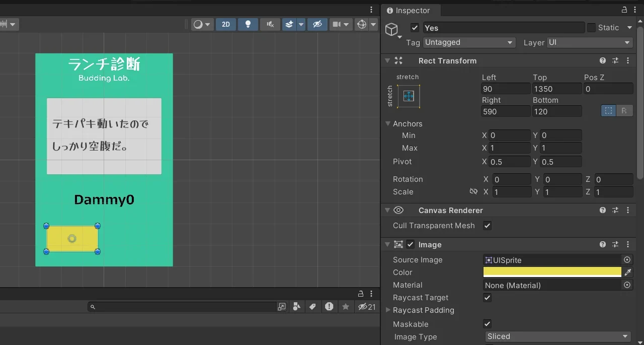This screenshot has height=345, width=644.
Task: Toggle the Gizmos icon in Scene toolbar
Action: 361,24
